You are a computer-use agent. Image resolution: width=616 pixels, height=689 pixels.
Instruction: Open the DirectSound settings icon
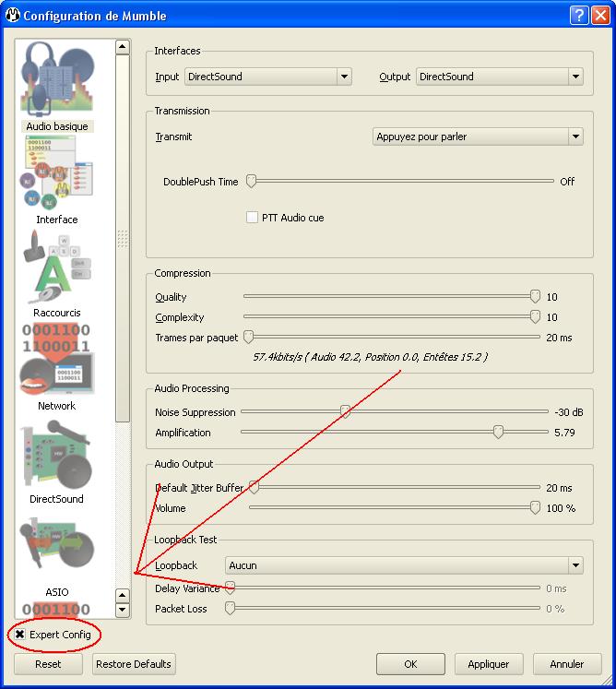click(x=57, y=457)
